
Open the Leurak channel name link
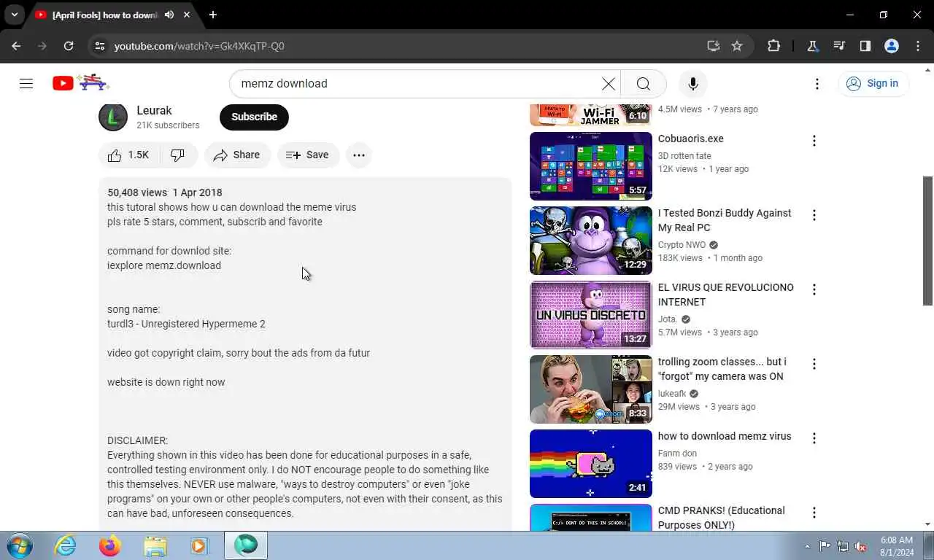154,110
